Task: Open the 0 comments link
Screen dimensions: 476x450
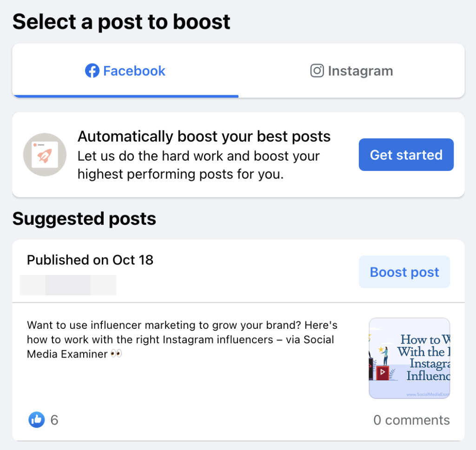Action: coord(411,420)
